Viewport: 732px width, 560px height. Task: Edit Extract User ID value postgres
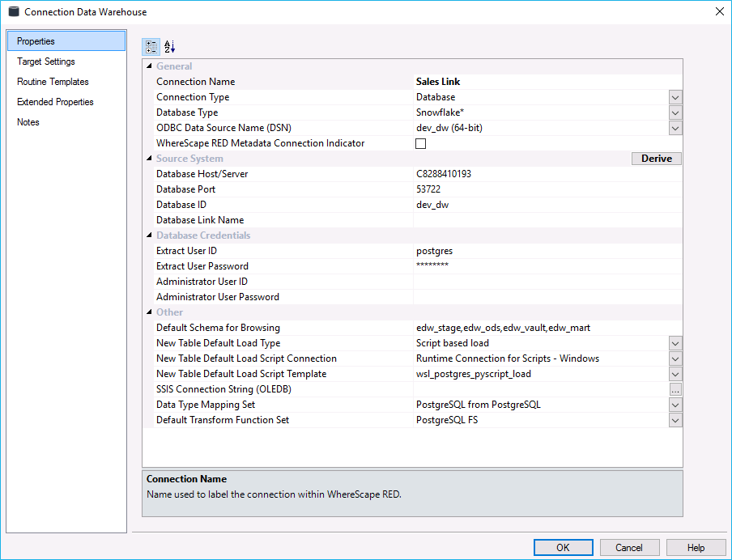547,251
